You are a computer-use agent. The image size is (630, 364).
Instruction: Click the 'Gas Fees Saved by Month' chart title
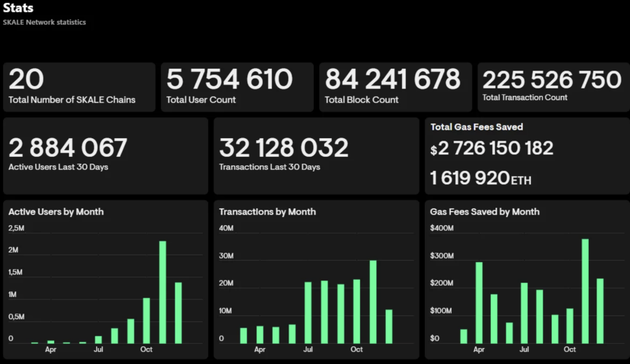(x=485, y=212)
